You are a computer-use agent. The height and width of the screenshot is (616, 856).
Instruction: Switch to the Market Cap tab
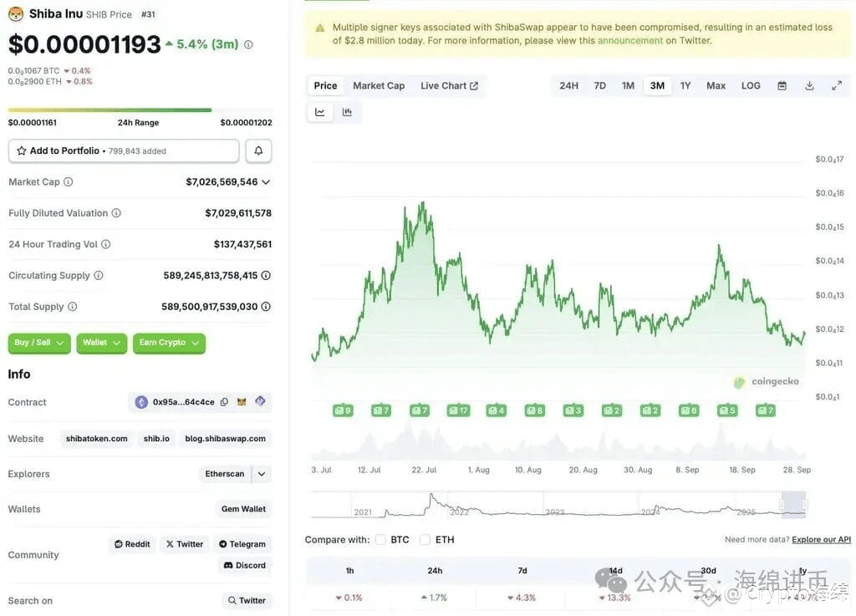click(379, 85)
